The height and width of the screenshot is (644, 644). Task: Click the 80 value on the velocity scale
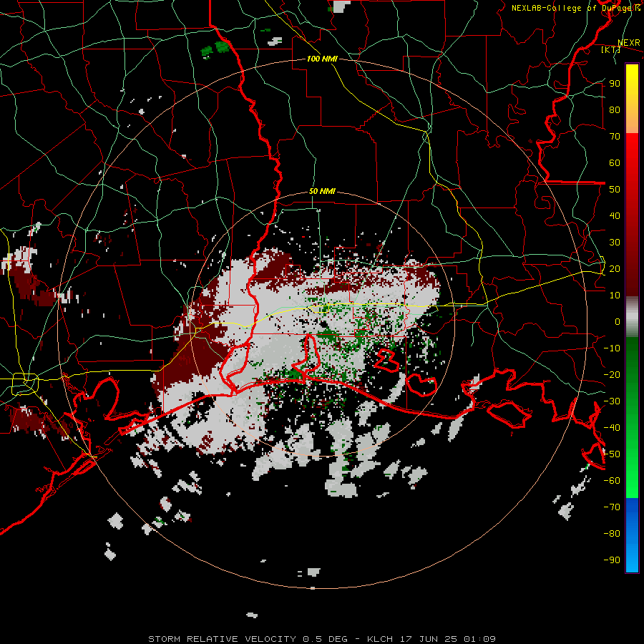click(x=615, y=110)
